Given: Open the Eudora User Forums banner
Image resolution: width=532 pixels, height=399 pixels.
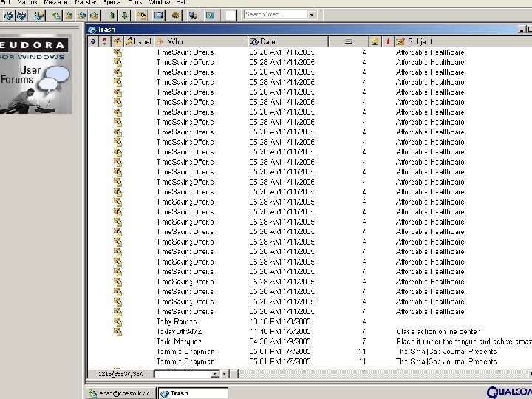Looking at the screenshot, I should [x=36, y=75].
